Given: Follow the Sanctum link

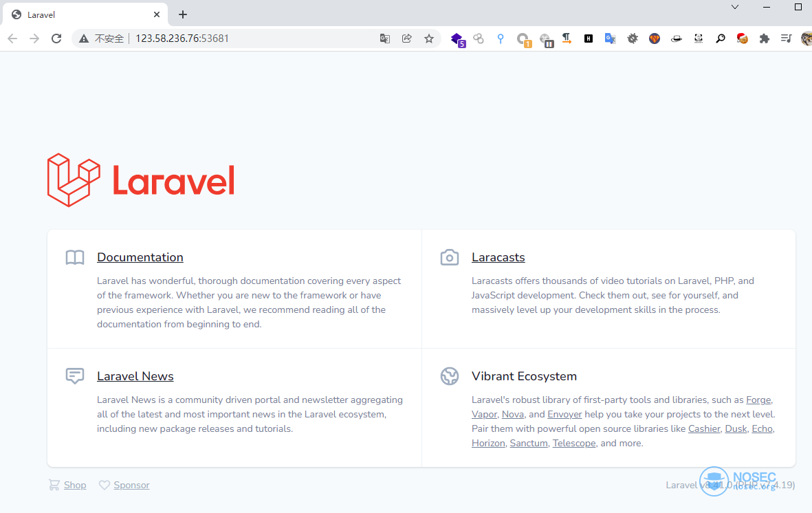Looking at the screenshot, I should [x=529, y=444].
